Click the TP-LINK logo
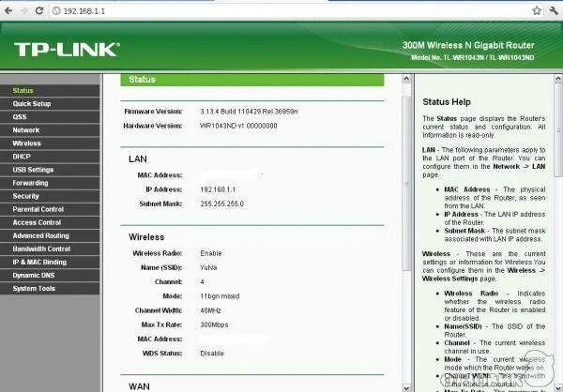563x392 pixels. (x=67, y=49)
